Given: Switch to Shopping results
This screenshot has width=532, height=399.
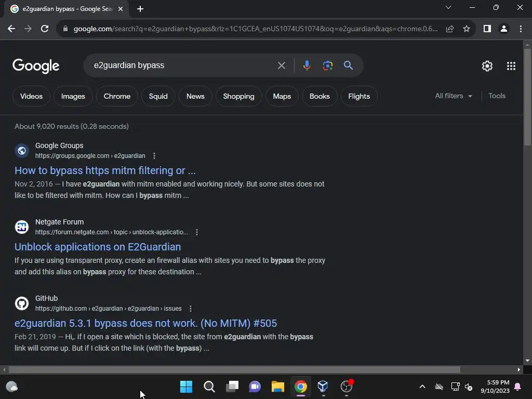Looking at the screenshot, I should (x=238, y=96).
